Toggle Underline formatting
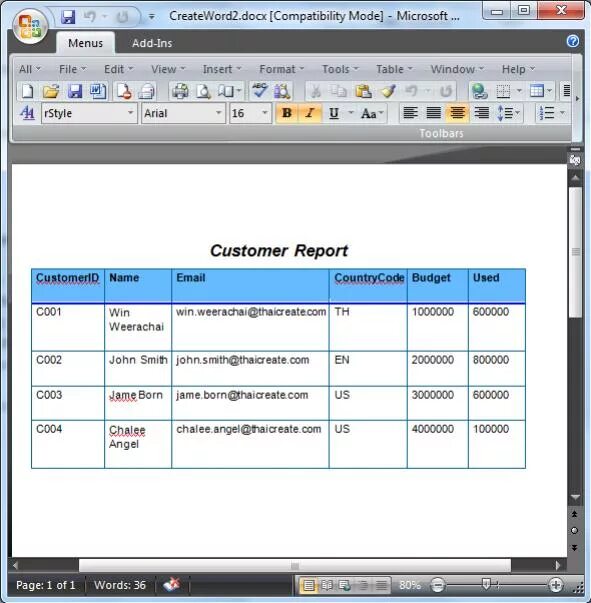Screen dimensions: 591x603 click(334, 113)
